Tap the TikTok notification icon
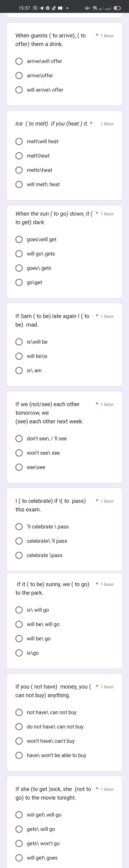This screenshot has height=868, width=129. (x=54, y=8)
